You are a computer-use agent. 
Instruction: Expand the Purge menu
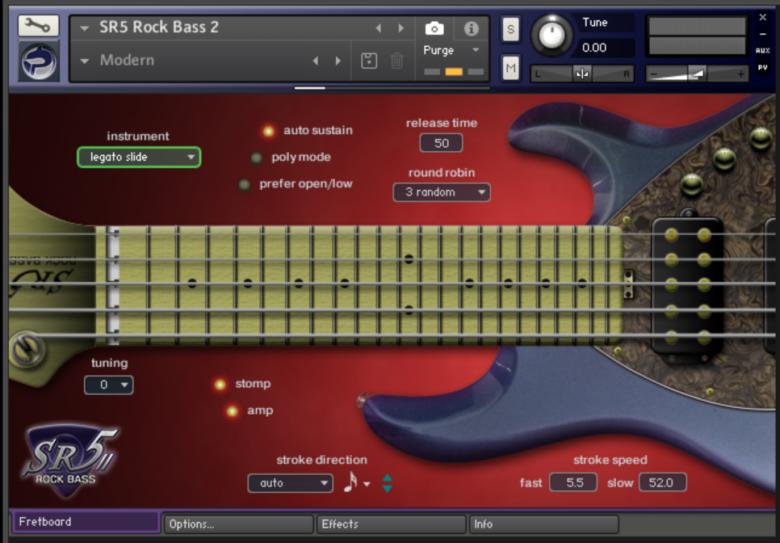(476, 50)
